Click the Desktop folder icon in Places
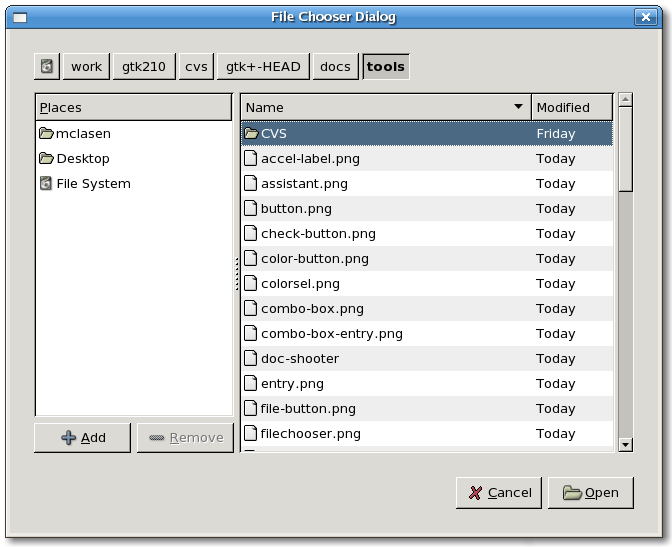Screen dimensions: 672x547 tap(46, 159)
